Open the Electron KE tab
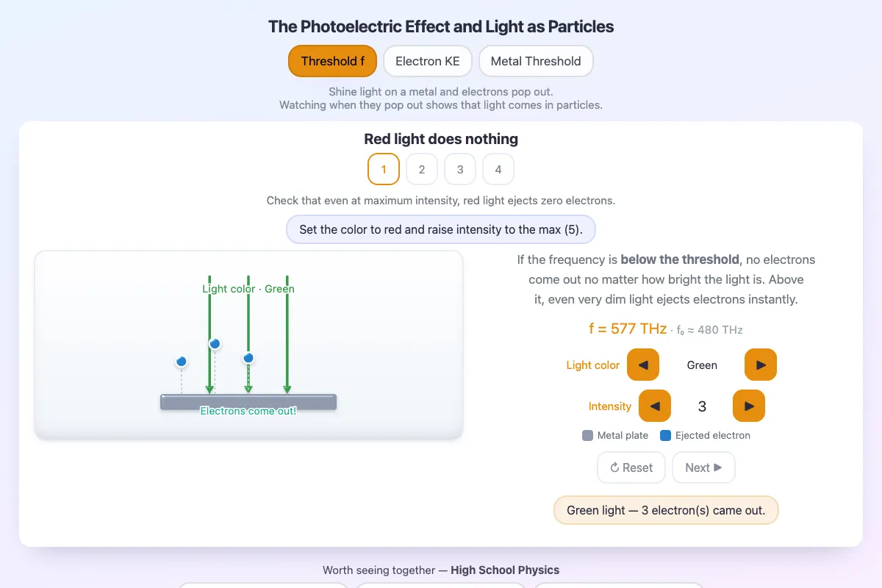 428,61
